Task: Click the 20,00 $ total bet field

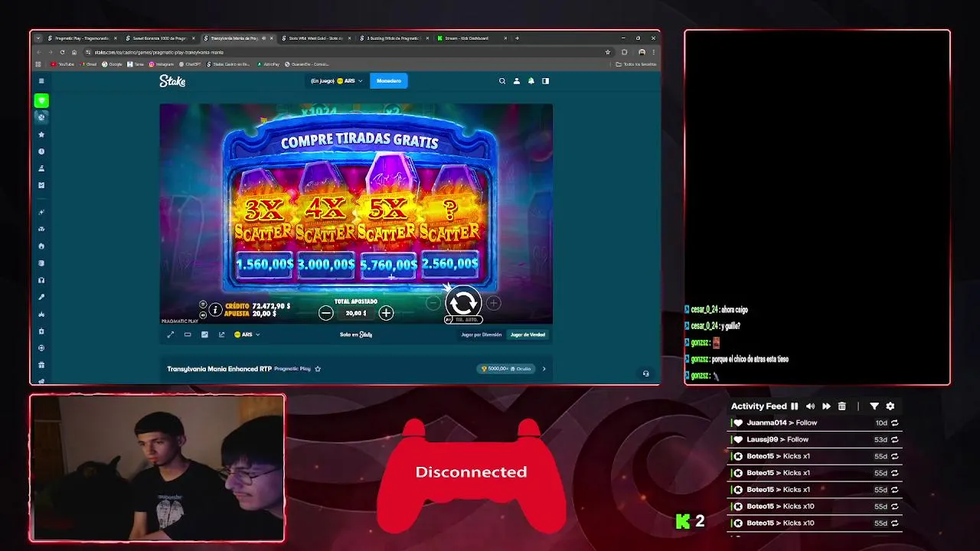Action: point(356,312)
